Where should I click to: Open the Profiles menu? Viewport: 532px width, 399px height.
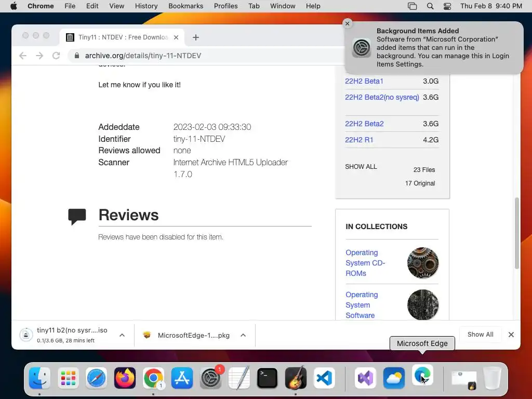225,6
